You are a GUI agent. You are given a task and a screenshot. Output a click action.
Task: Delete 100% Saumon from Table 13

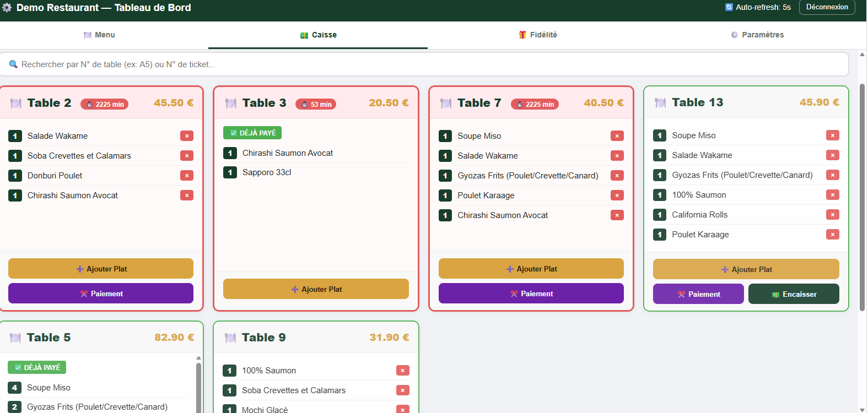(833, 195)
